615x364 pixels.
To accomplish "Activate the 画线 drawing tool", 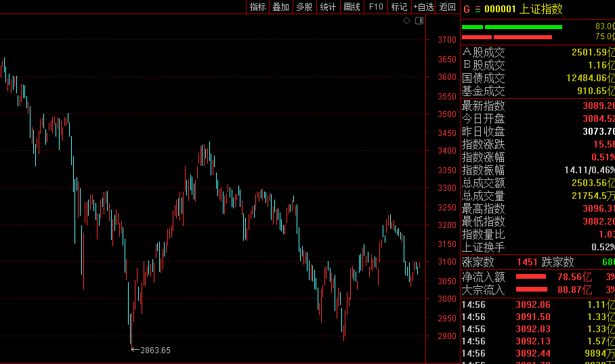I will click(352, 7).
